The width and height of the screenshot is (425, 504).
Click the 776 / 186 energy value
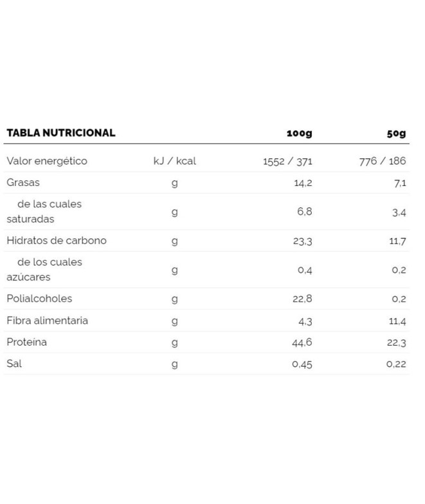(x=383, y=162)
